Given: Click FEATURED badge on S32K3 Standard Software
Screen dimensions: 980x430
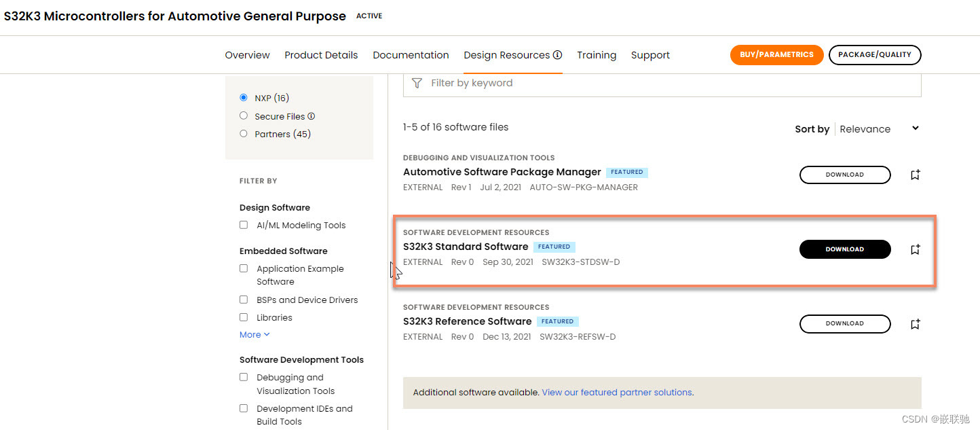Looking at the screenshot, I should [554, 247].
